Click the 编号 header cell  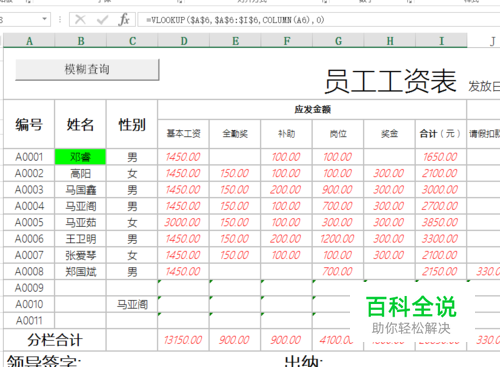(x=29, y=124)
